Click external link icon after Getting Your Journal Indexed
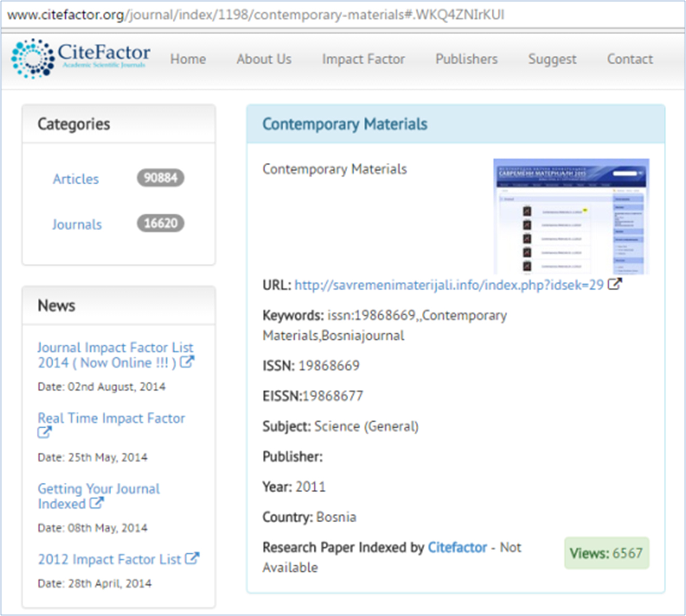686x616 pixels. coord(97,503)
